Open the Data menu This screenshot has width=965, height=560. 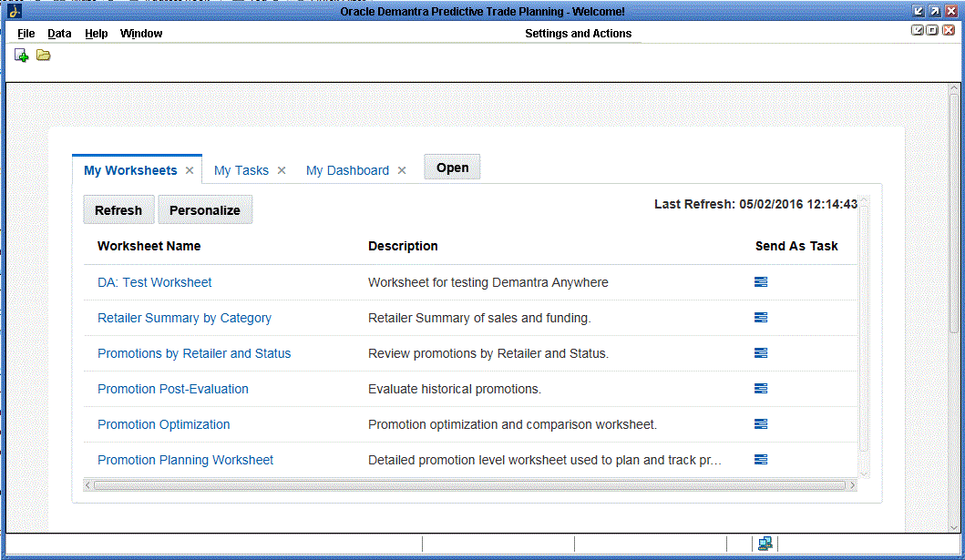(59, 33)
